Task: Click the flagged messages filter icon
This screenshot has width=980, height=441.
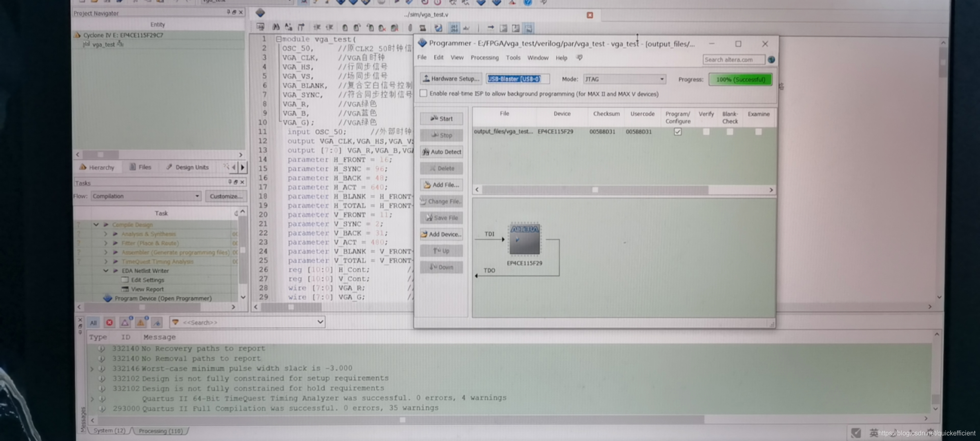Action: pyautogui.click(x=157, y=323)
